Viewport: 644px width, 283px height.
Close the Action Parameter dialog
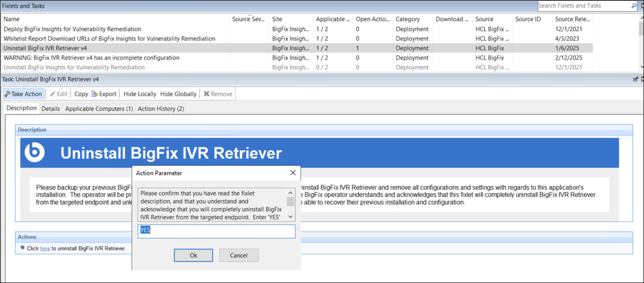[293, 173]
